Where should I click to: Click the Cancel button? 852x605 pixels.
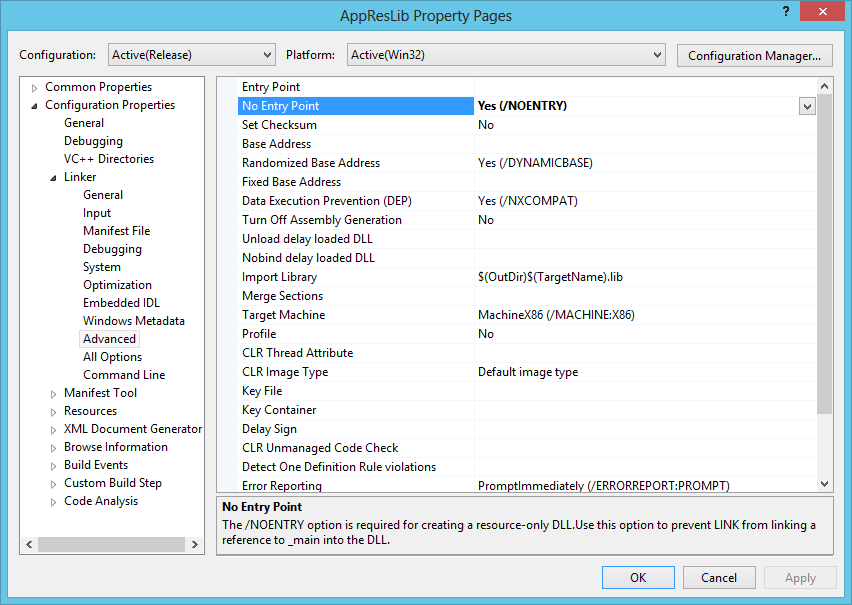719,577
